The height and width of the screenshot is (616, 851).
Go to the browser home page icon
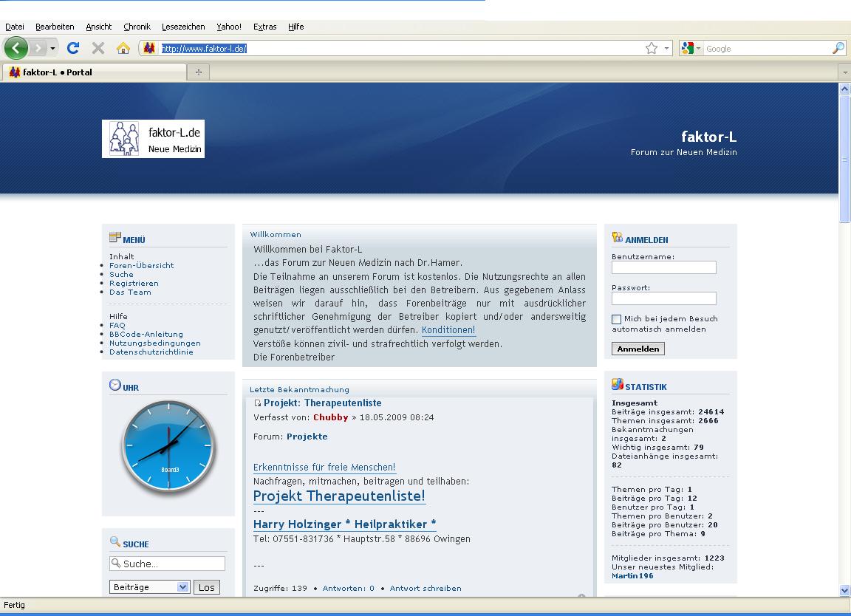123,48
